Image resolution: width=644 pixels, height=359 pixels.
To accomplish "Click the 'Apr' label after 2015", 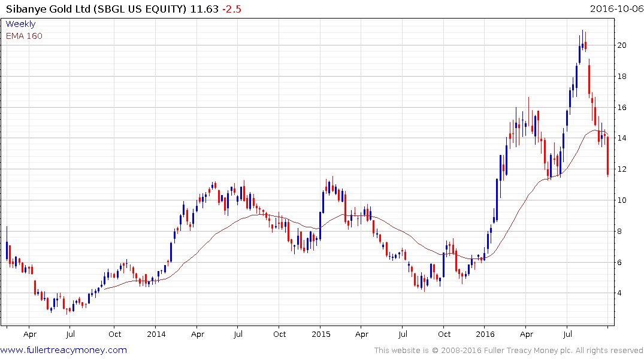I will click(x=362, y=334).
